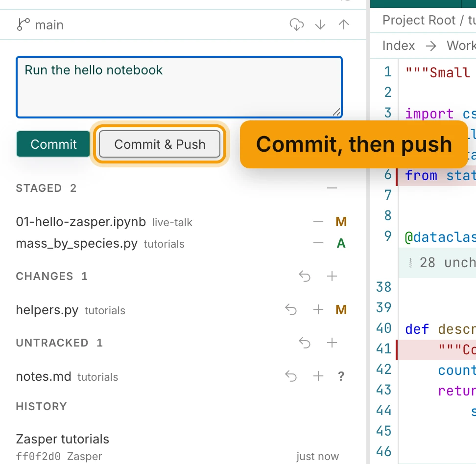Viewport: 476px width, 464px height.
Task: Stage notes.md with its plus icon
Action: point(318,376)
